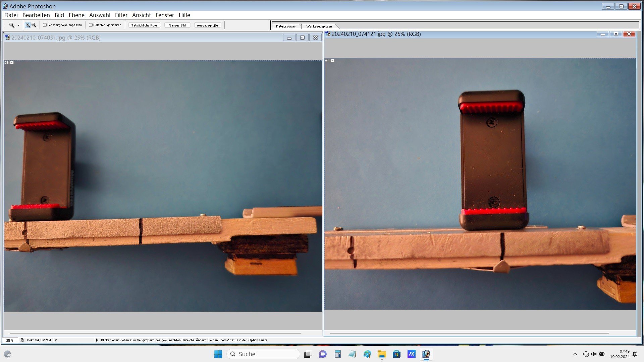Click the status bar document info icon
This screenshot has height=362, width=644.
[x=22, y=340]
